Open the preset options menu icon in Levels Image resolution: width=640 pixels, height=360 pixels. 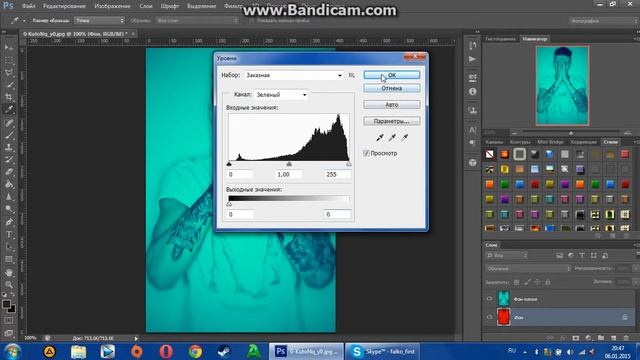click(x=351, y=75)
